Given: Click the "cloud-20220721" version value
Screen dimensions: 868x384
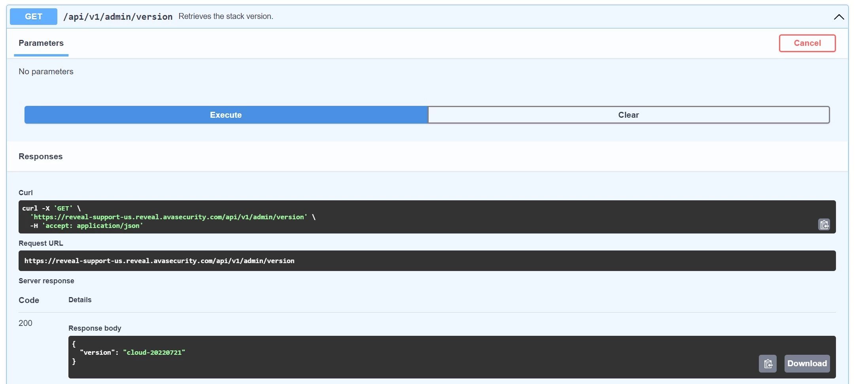Looking at the screenshot, I should (x=154, y=352).
